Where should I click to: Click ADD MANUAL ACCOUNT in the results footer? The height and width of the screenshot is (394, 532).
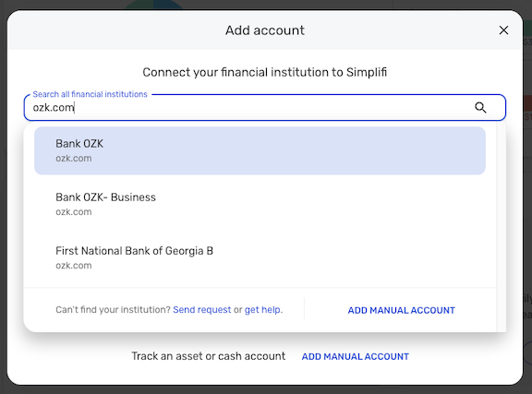coord(402,310)
